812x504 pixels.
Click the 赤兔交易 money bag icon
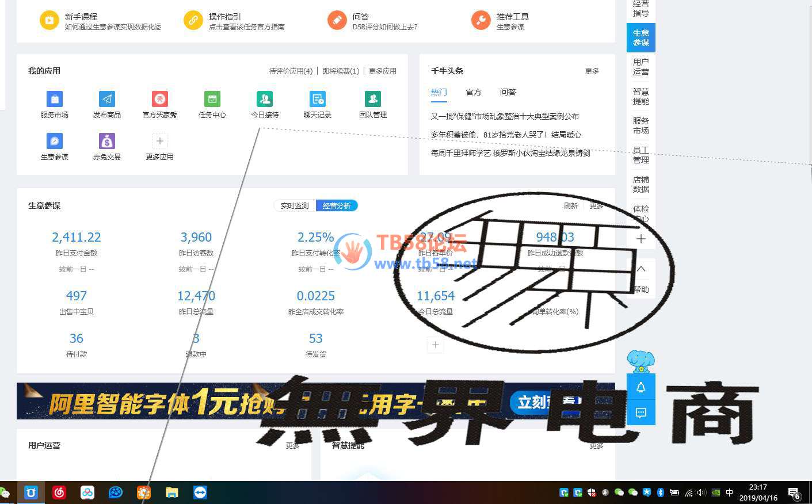pyautogui.click(x=107, y=141)
